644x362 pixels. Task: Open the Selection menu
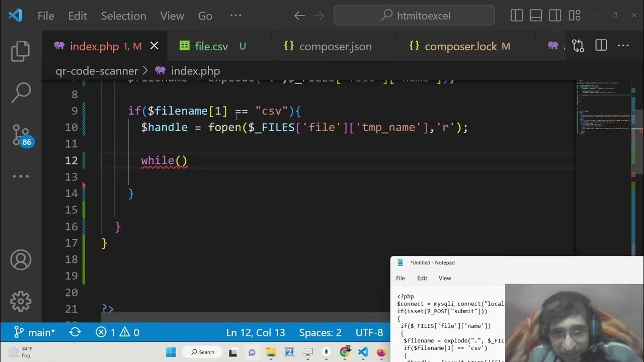coord(123,16)
